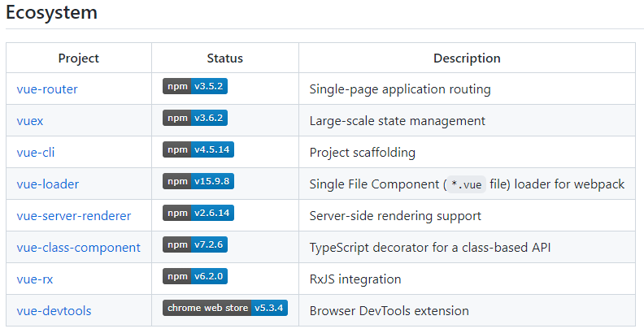Go to the vue-loader project page
644x333 pixels.
pos(48,184)
